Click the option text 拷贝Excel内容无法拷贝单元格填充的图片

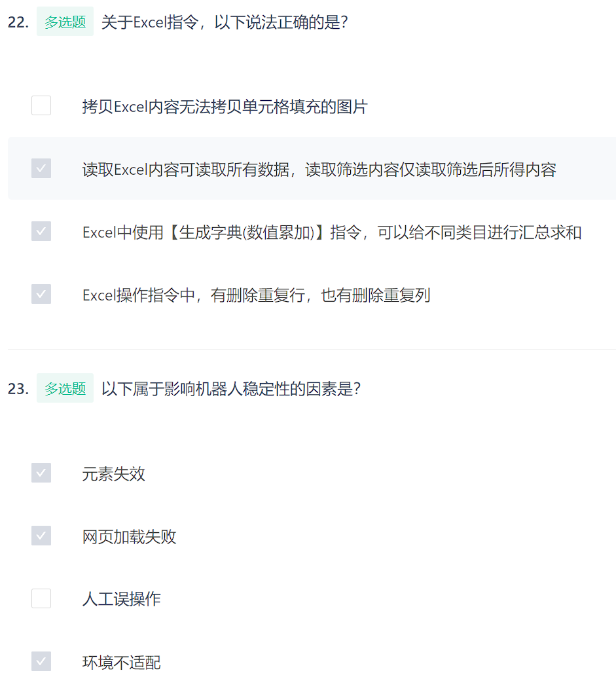[x=225, y=107]
